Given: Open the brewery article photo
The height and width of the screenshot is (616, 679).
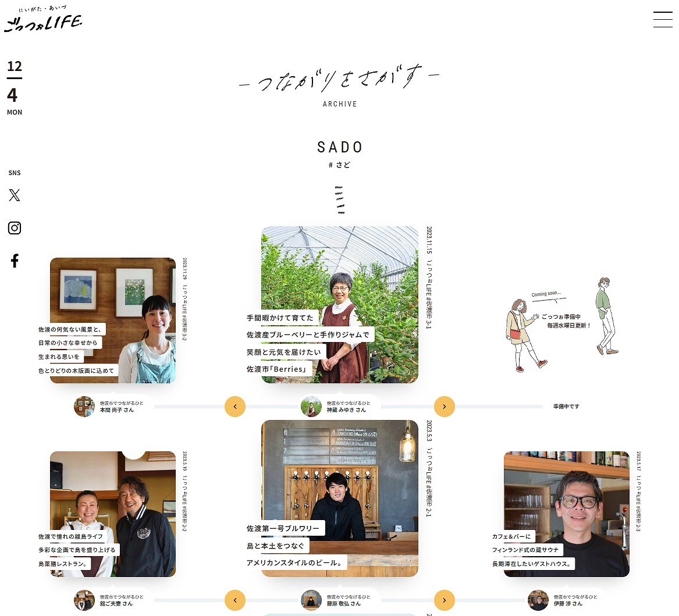Looking at the screenshot, I should pos(340,499).
